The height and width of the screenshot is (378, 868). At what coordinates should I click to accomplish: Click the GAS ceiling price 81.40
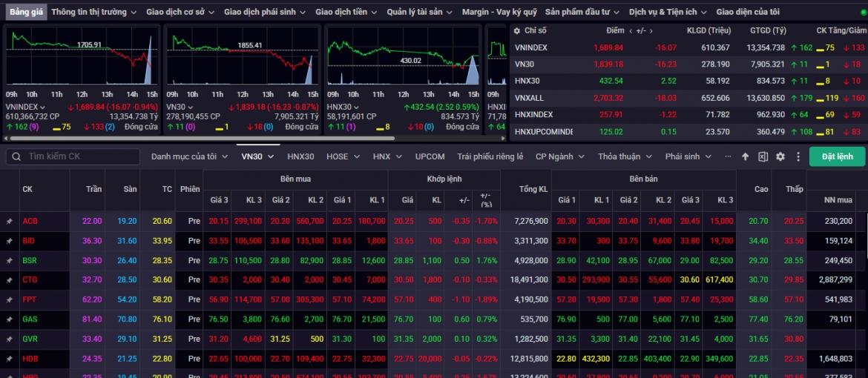point(92,319)
